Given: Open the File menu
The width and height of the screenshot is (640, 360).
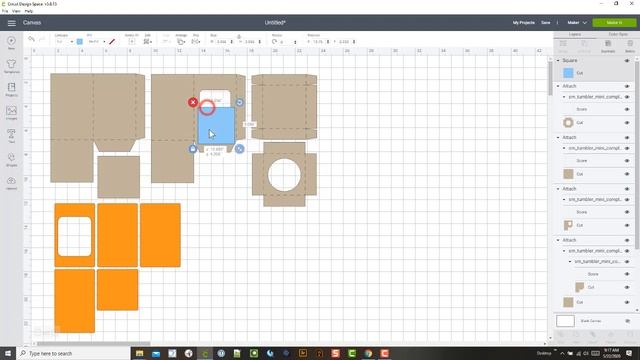Looking at the screenshot, I should point(5,11).
